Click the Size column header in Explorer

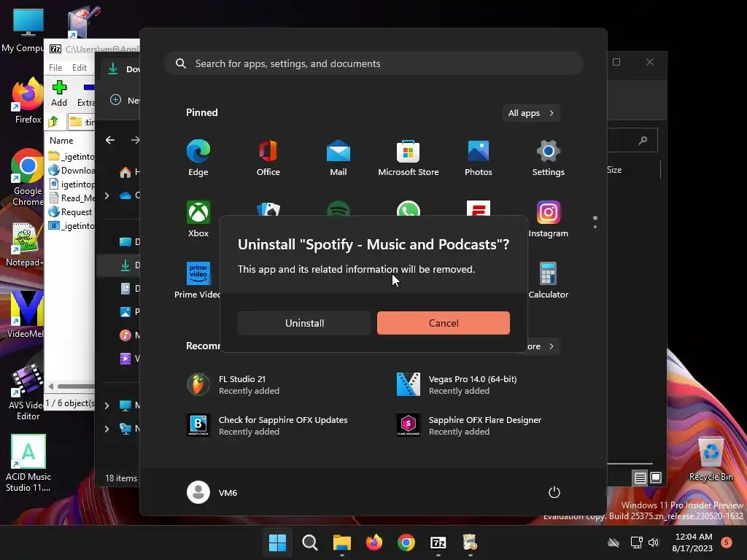pos(614,169)
